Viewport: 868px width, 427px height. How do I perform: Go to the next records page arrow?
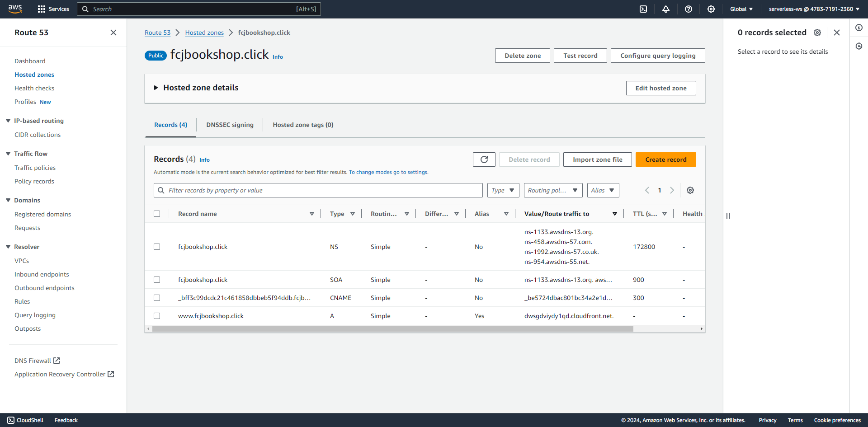tap(672, 190)
